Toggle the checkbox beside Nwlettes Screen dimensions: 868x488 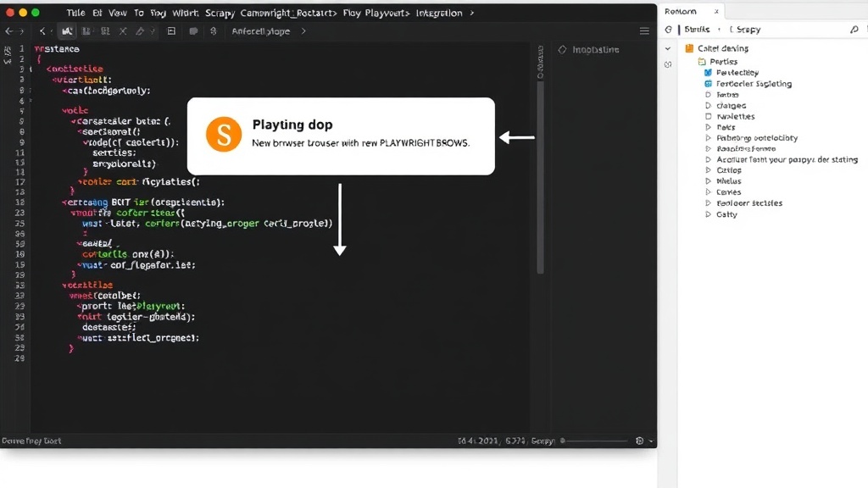click(708, 116)
